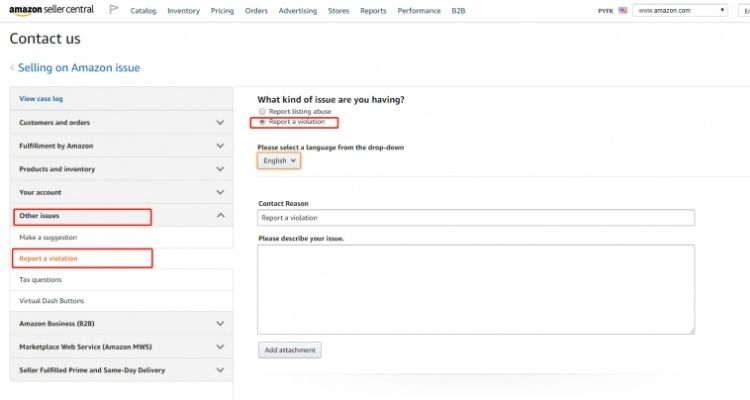
Task: Click the Products and inventory label
Action: coord(57,169)
